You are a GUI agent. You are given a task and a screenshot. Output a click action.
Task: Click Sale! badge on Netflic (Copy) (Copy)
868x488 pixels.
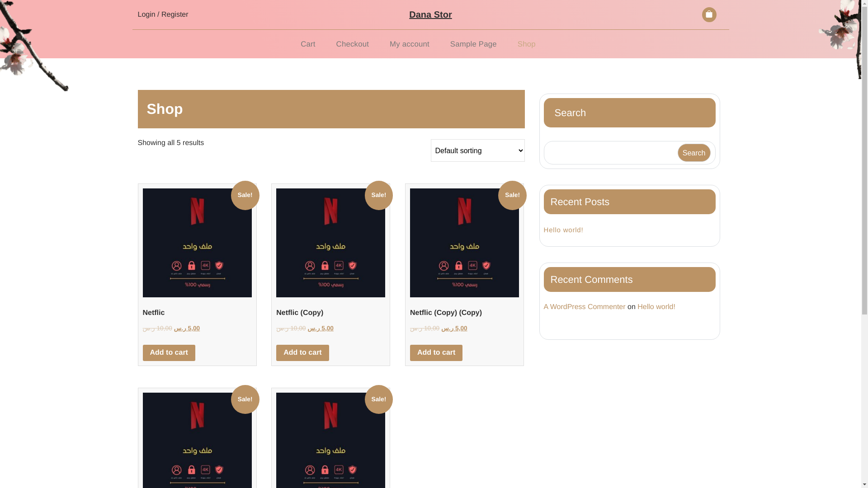click(512, 195)
